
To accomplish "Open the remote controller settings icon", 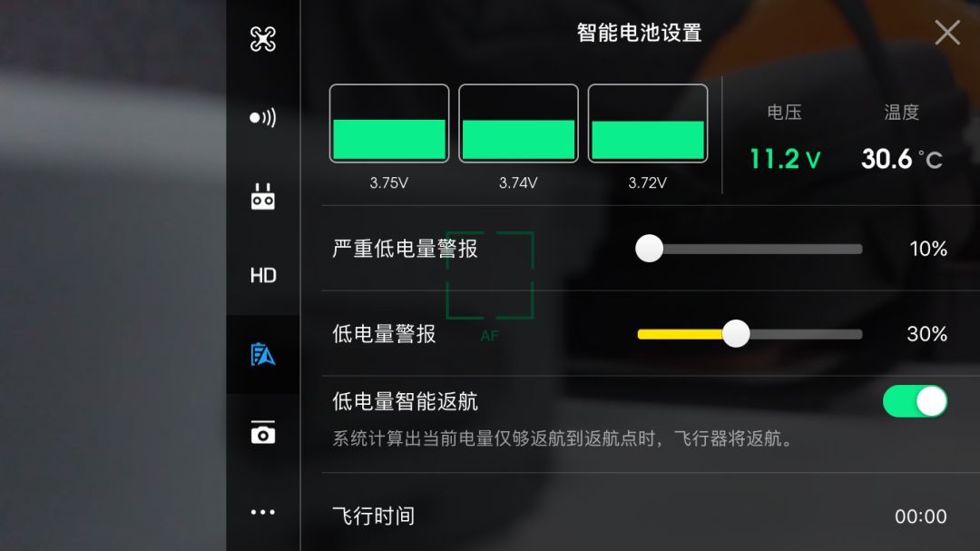I will click(x=262, y=196).
